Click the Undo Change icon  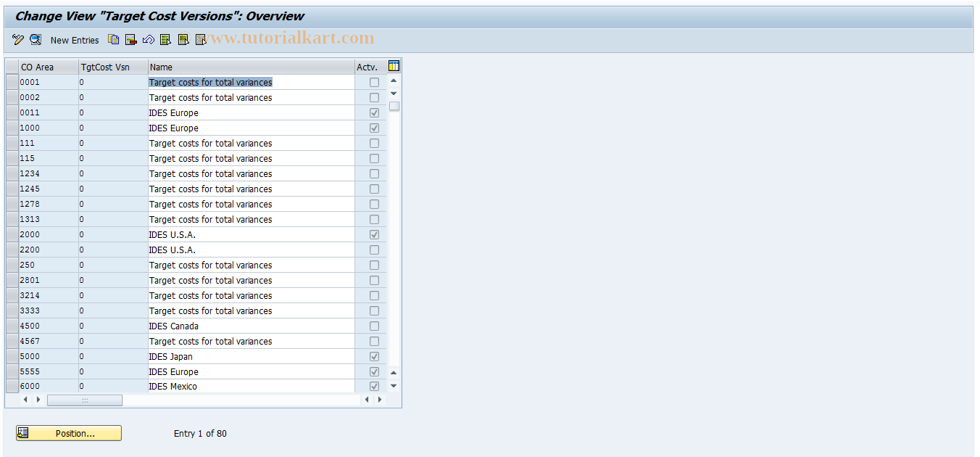tap(149, 40)
